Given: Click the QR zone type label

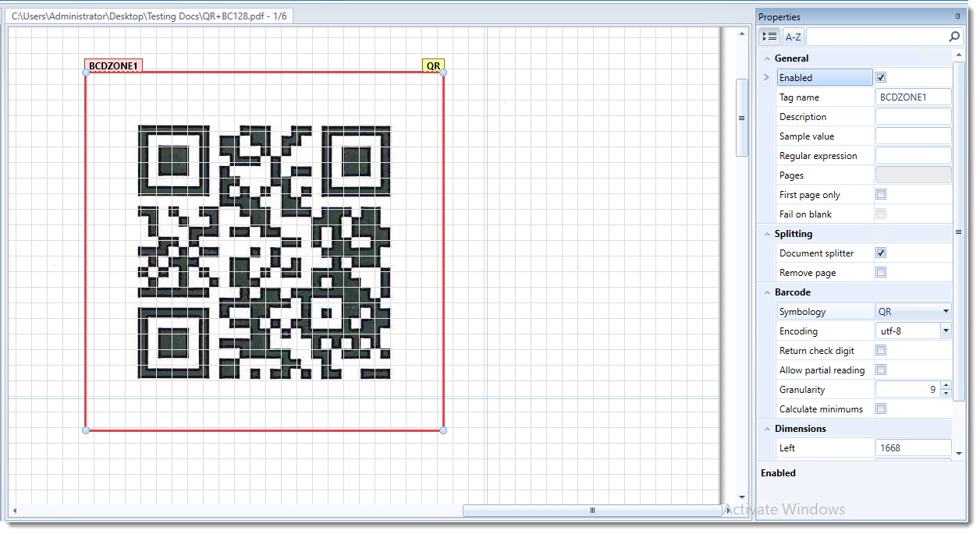Looking at the screenshot, I should 434,66.
